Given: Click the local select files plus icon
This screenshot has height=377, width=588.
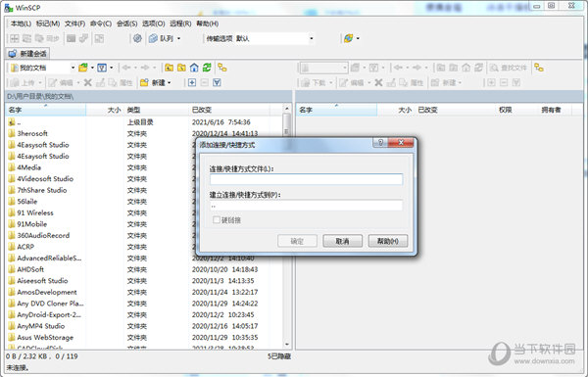Looking at the screenshot, I should coord(192,82).
